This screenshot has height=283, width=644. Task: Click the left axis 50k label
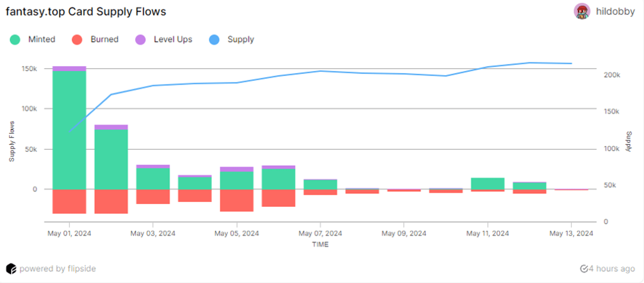(x=31, y=149)
